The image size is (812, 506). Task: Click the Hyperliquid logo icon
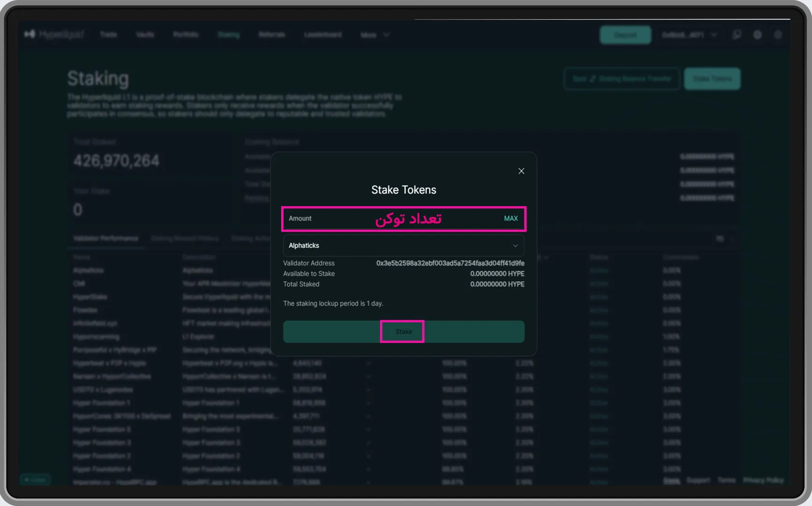pos(30,34)
